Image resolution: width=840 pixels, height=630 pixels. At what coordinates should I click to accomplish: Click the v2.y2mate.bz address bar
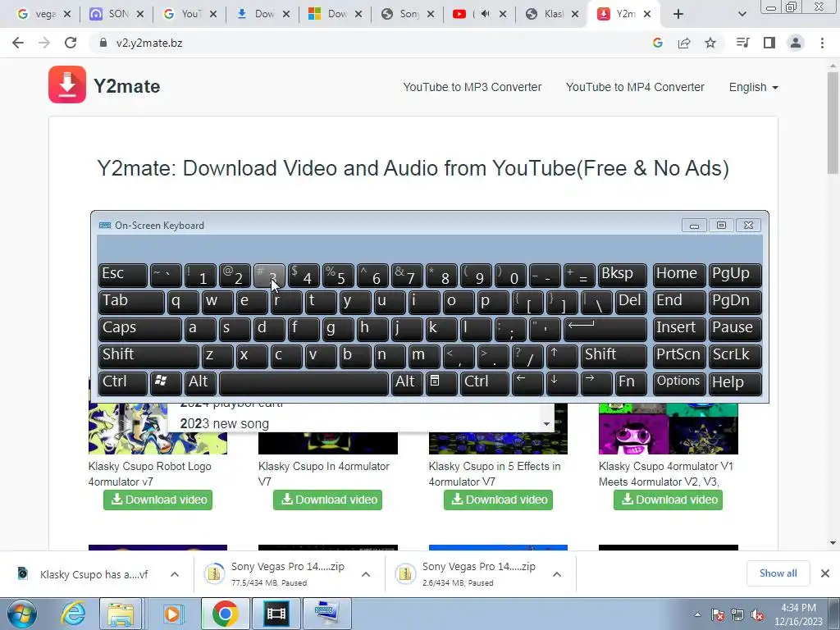(x=370, y=43)
